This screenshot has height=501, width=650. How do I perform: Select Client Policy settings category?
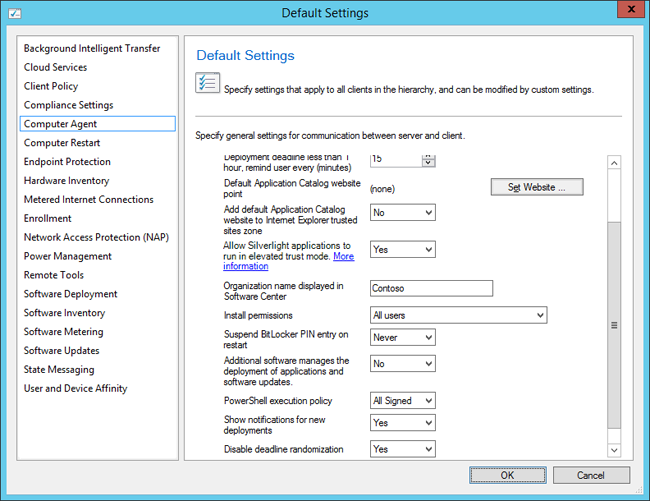[x=51, y=86]
